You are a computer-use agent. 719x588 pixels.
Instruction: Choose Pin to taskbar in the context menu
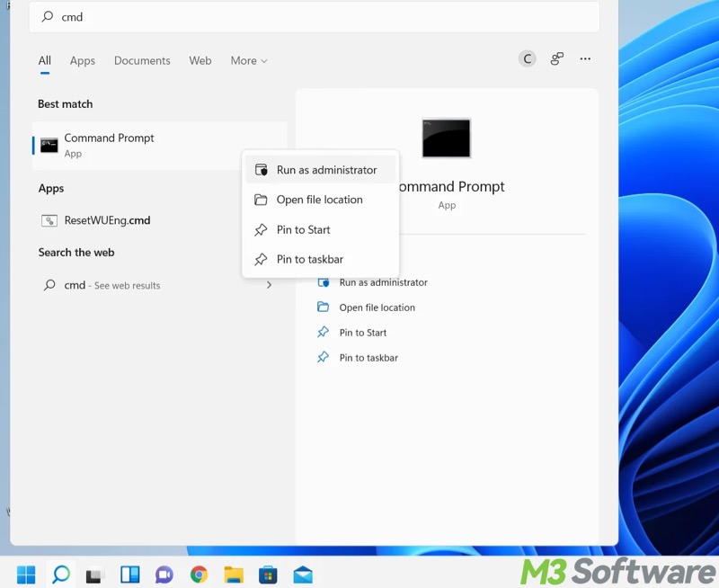(x=309, y=259)
